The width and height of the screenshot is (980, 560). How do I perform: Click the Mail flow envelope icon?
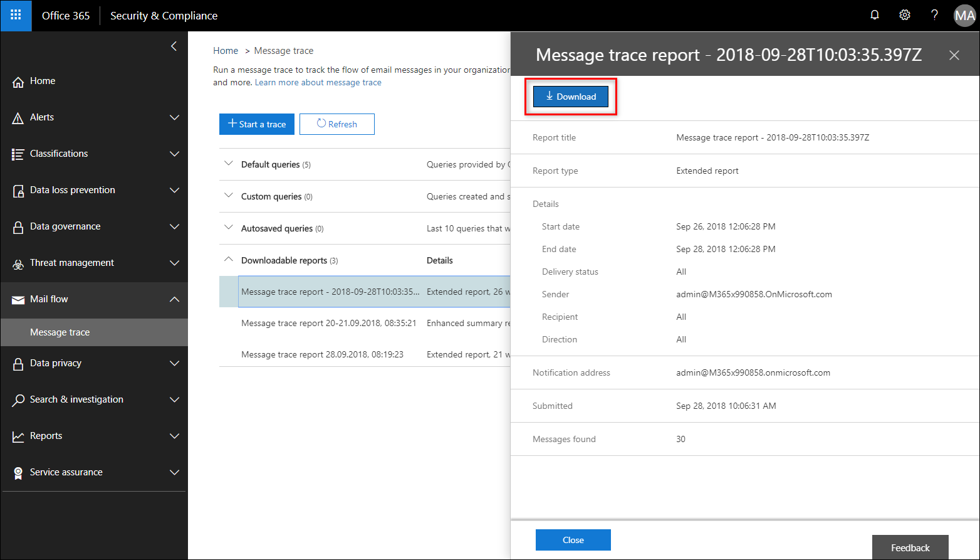(17, 299)
